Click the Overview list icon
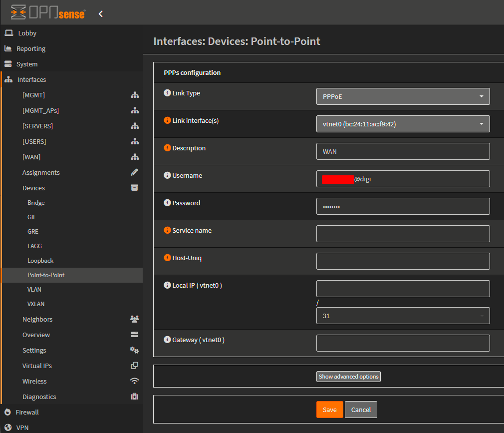The image size is (504, 433). [135, 335]
